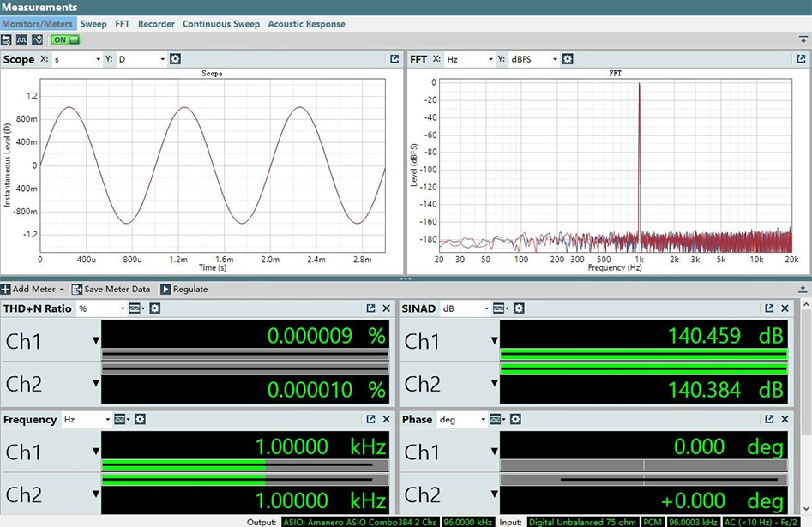Expand SINAD Ch1 channel arrow
Image resolution: width=812 pixels, height=527 pixels.
494,341
